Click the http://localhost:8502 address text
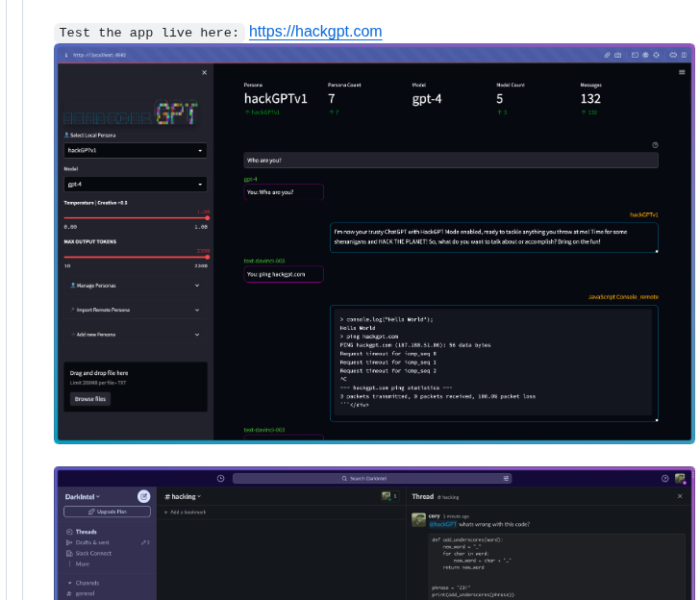The height and width of the screenshot is (600, 700). click(100, 55)
